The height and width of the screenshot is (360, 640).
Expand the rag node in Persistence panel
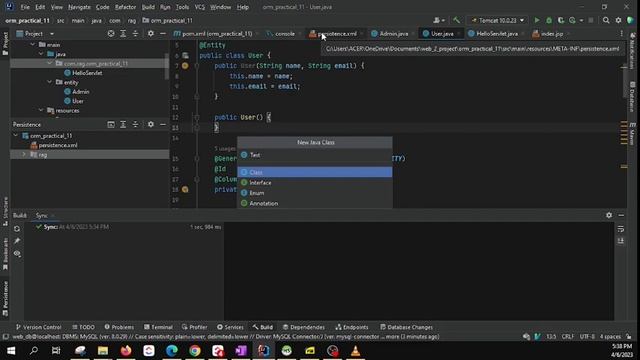tap(24, 155)
